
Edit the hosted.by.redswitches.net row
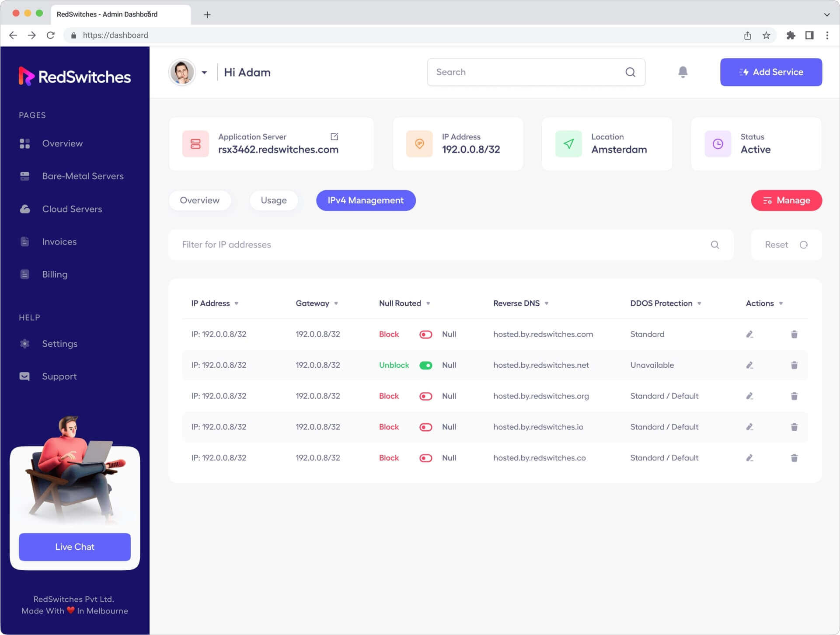[749, 365]
